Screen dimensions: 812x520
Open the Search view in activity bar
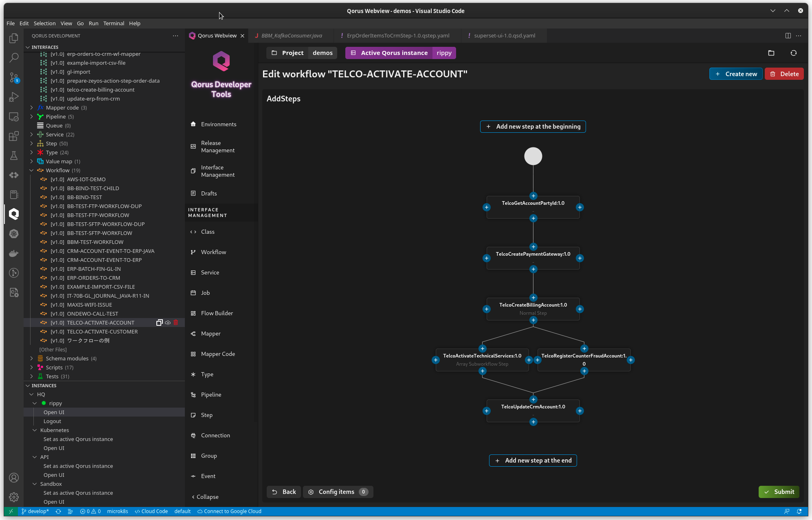(x=14, y=57)
